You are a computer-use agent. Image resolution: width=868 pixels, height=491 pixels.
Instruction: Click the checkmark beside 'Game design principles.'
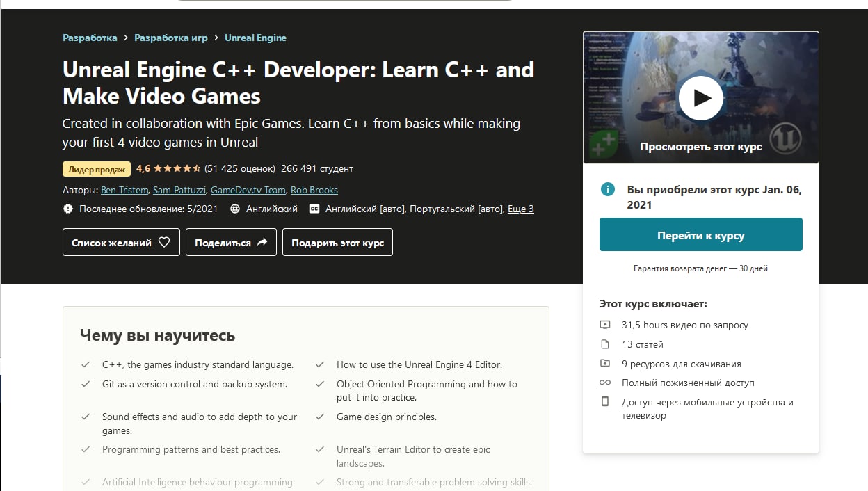pos(320,417)
